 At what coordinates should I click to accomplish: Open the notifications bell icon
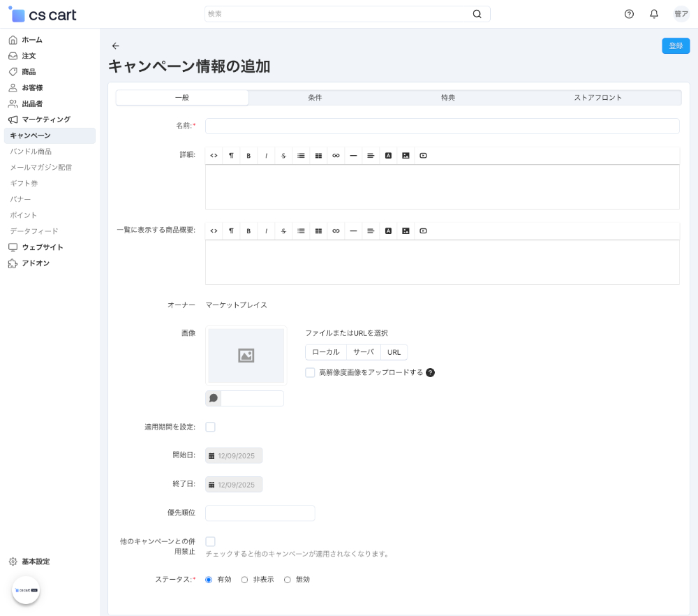click(x=654, y=14)
